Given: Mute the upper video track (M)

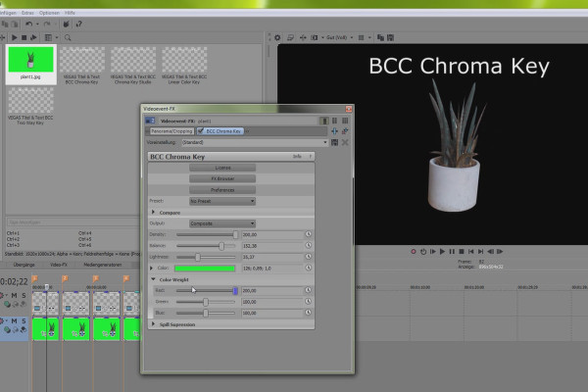Looking at the screenshot, I should click(x=14, y=295).
